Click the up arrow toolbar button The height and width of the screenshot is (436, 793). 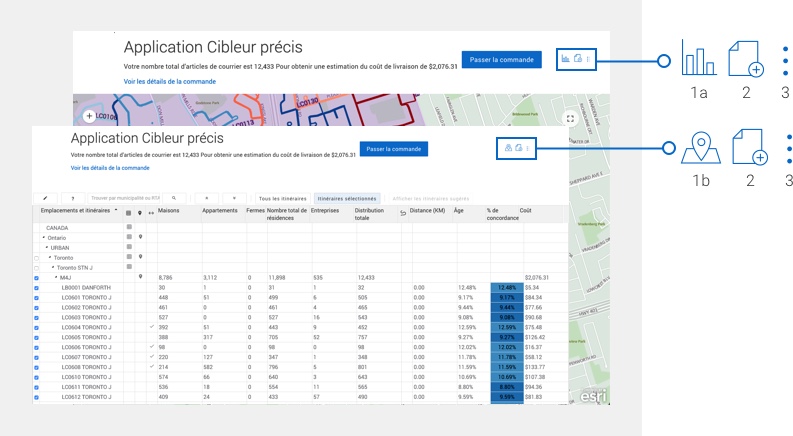(x=206, y=198)
